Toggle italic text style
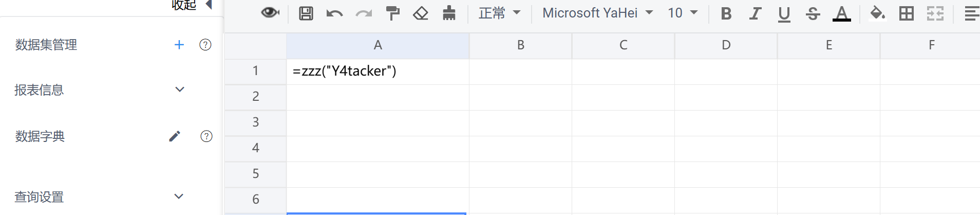Viewport: 980px width, 215px height. tap(755, 13)
